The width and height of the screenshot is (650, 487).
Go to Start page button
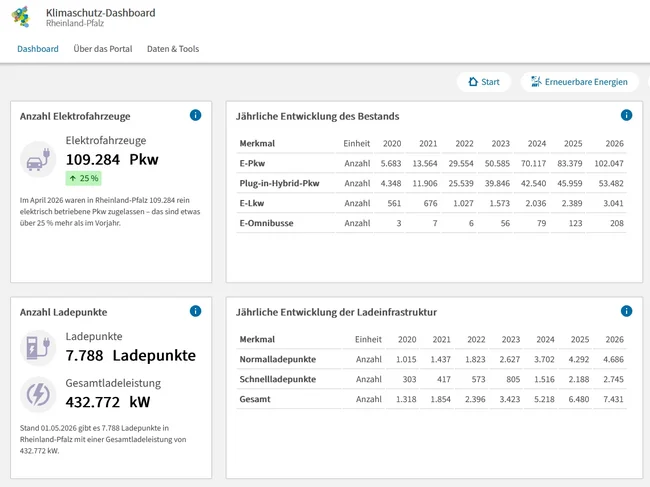click(x=484, y=82)
